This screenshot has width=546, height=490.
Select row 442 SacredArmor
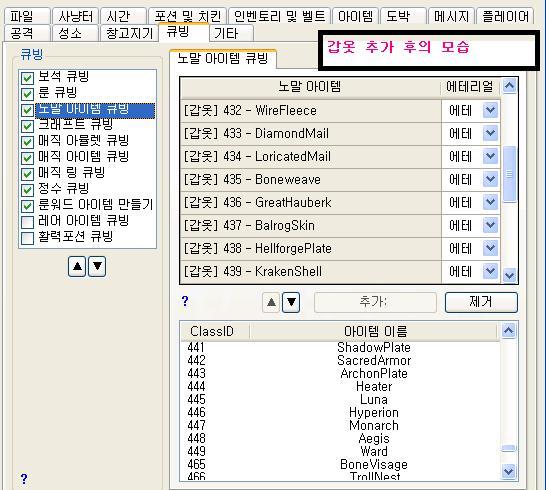tap(340, 360)
